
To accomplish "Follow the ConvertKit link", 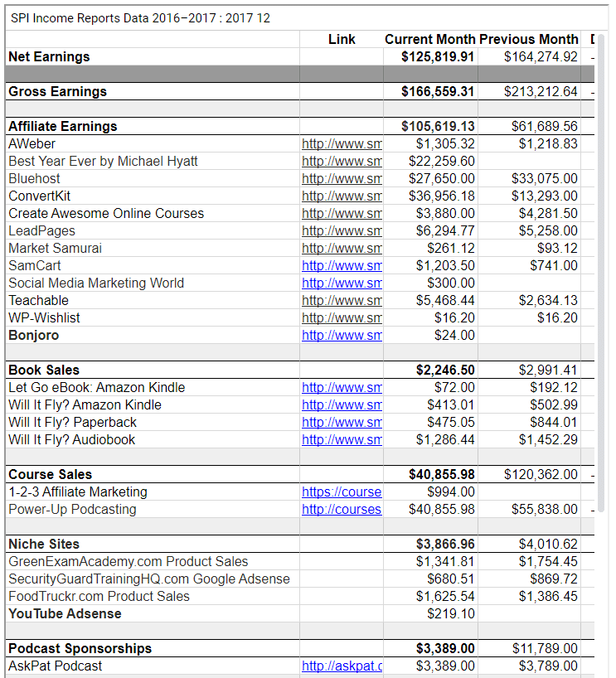I will point(342,196).
